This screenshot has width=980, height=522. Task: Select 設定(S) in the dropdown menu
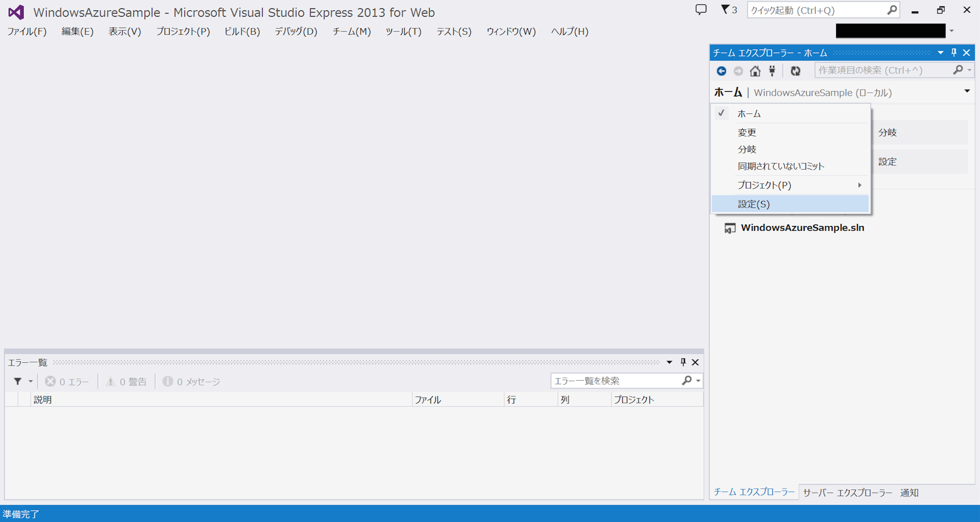click(x=754, y=204)
